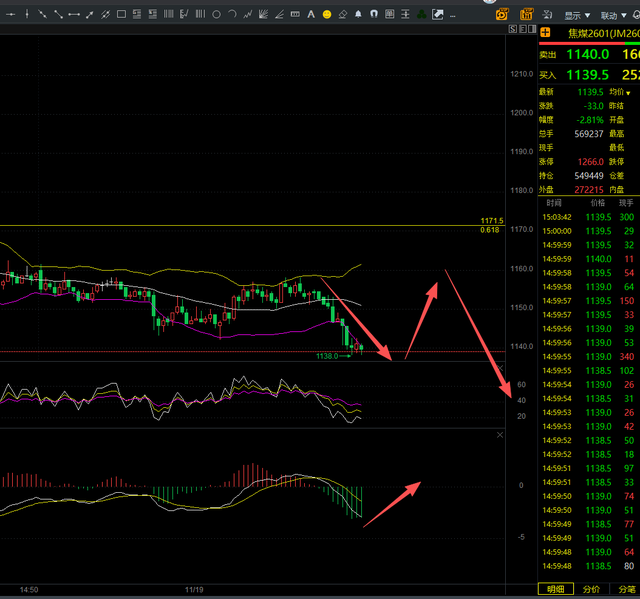Viewport: 640px width, 599px height.
Task: Expand the 均价 dropdown arrow
Action: [628, 93]
